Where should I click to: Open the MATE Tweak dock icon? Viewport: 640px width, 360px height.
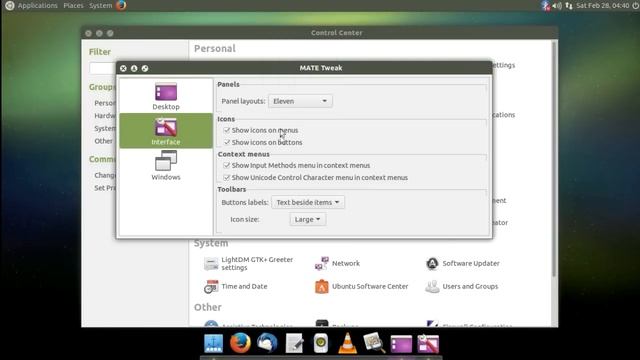click(428, 343)
